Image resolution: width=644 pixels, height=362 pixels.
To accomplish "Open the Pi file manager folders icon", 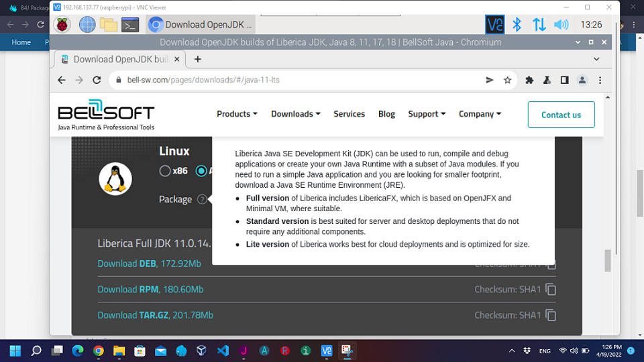I will point(109,25).
